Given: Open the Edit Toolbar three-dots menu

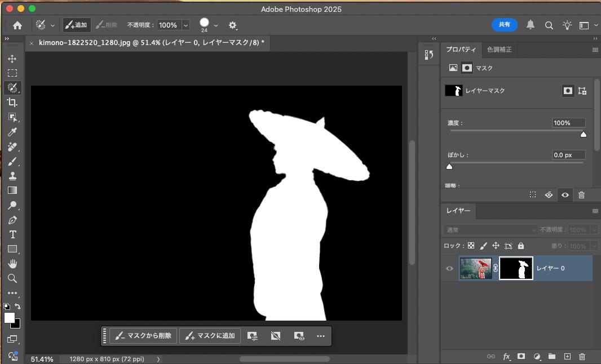Looking at the screenshot, I should (12, 293).
